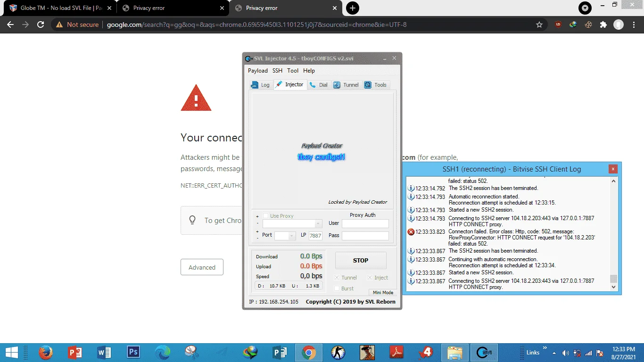
Task: Click the Advanced button on error page
Action: [x=202, y=267]
